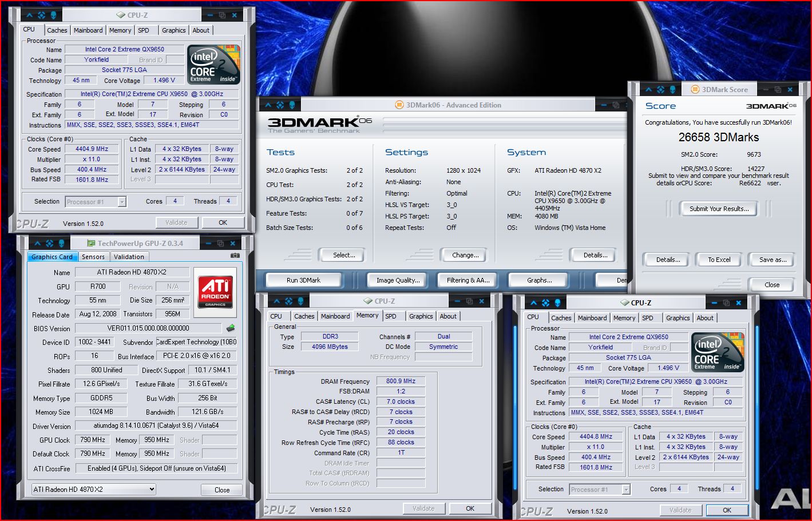Click DRAM Frequency value 800.9 MHz
The height and width of the screenshot is (521, 812).
coord(401,381)
